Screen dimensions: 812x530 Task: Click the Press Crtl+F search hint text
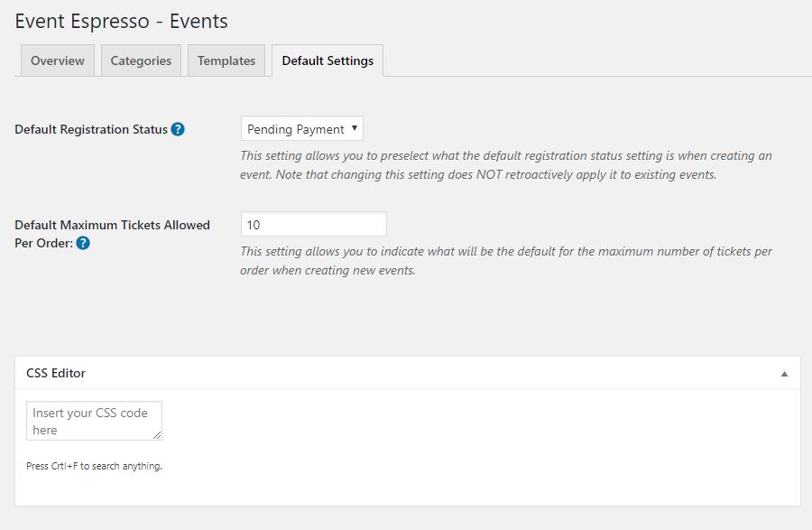[x=94, y=466]
